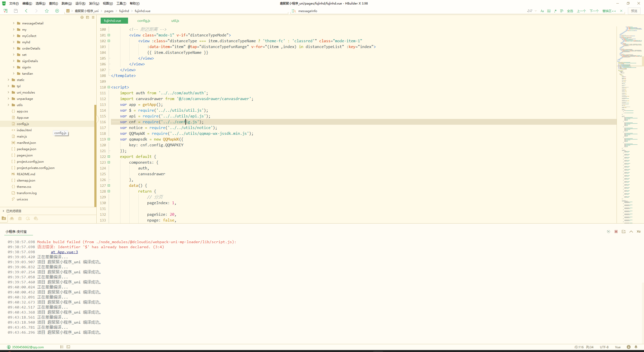Go forward with the right arrow icon
The image size is (644, 352).
pyautogui.click(x=36, y=11)
